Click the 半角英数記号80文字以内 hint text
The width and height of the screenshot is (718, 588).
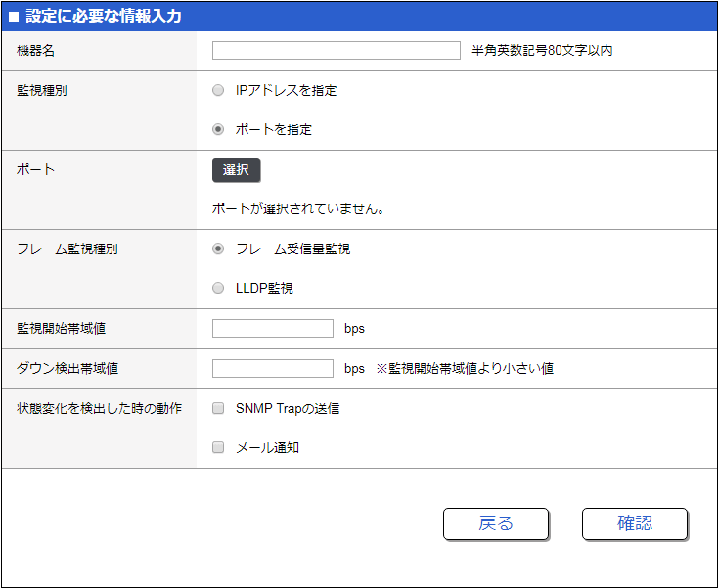pyautogui.click(x=542, y=51)
